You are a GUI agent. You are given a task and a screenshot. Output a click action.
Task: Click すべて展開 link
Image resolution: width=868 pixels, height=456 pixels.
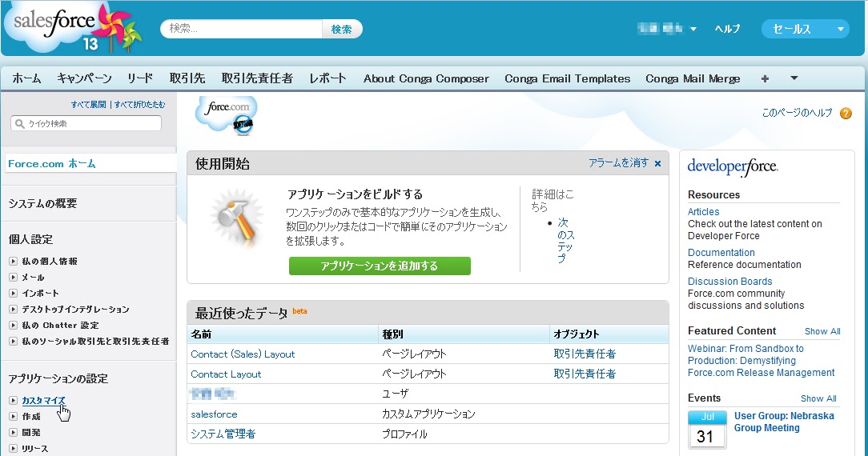tap(88, 105)
